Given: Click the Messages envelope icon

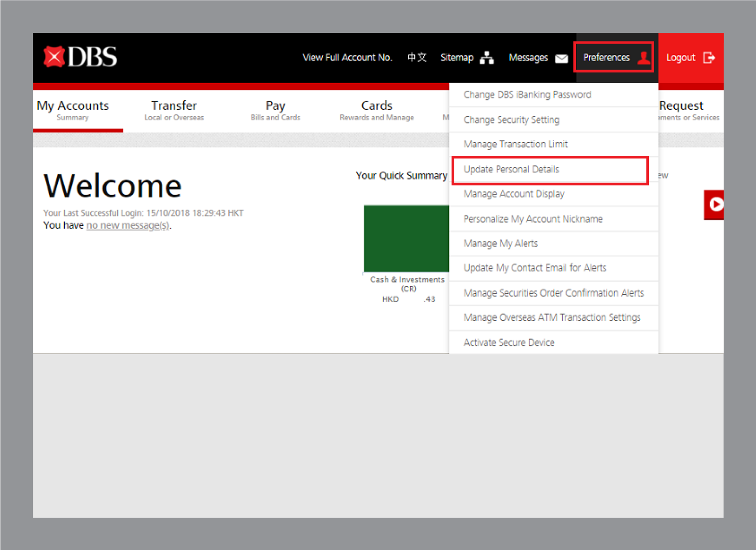Looking at the screenshot, I should (561, 58).
